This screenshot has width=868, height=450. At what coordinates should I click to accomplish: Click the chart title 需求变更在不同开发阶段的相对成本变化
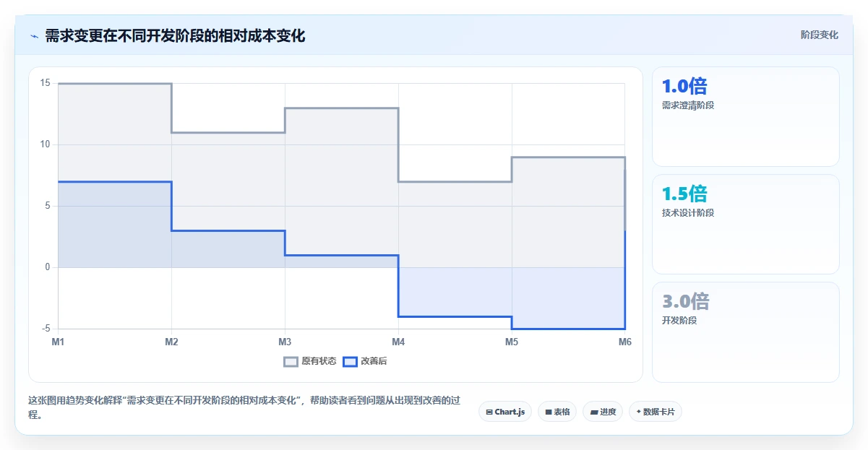[175, 35]
